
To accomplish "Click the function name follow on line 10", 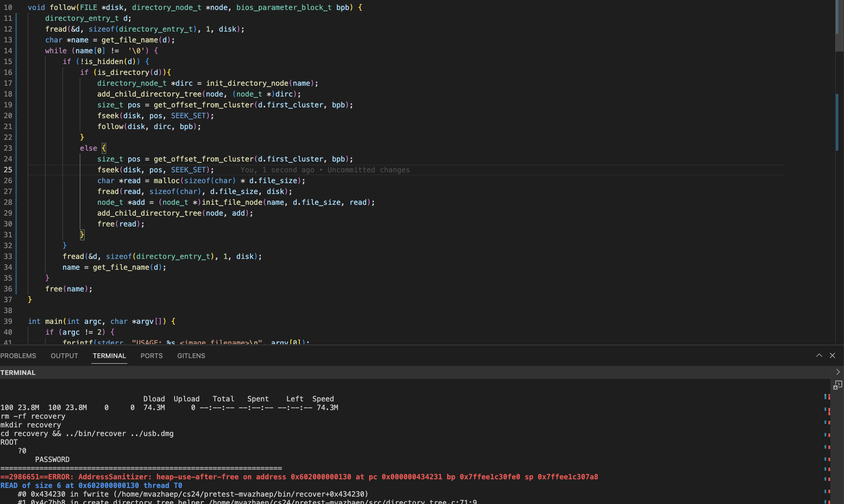I will point(62,7).
